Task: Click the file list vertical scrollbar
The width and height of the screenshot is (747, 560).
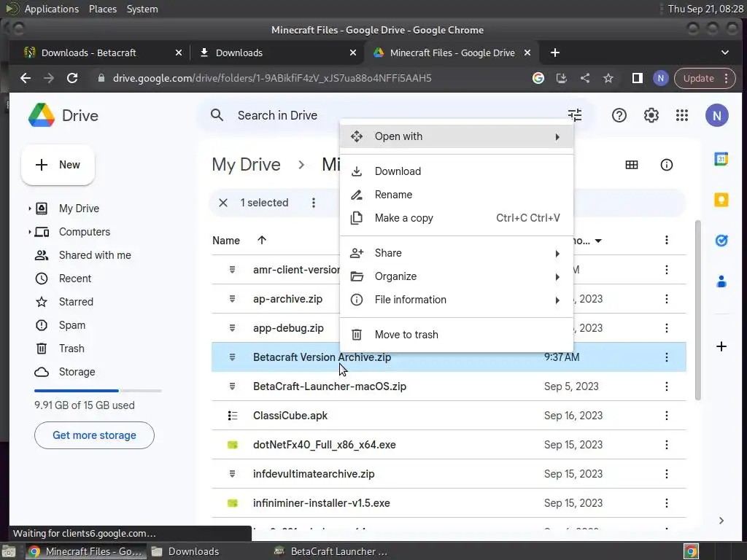Action: click(x=697, y=310)
